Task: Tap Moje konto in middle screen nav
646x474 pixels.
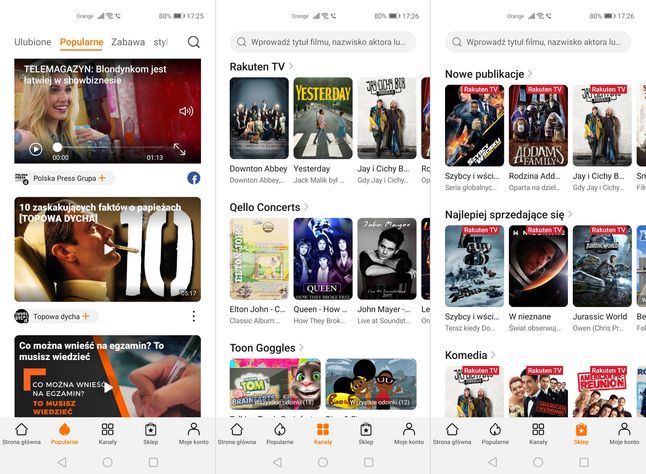Action: click(x=409, y=434)
